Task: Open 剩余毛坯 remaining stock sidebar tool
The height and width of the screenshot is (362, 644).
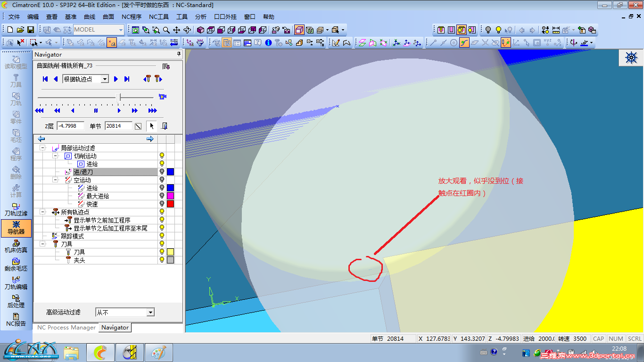Action: click(16, 264)
